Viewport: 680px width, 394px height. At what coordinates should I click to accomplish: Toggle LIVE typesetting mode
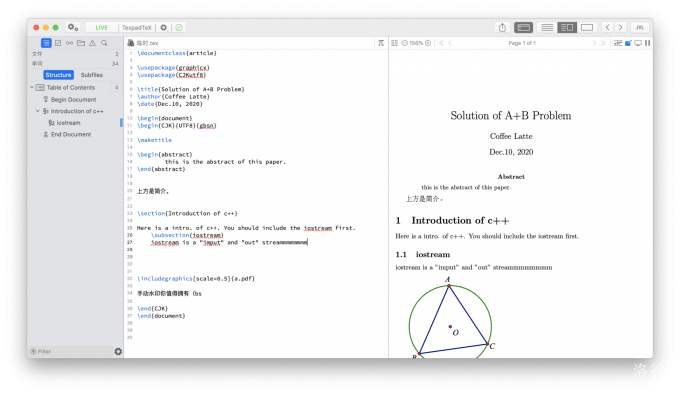tap(101, 27)
